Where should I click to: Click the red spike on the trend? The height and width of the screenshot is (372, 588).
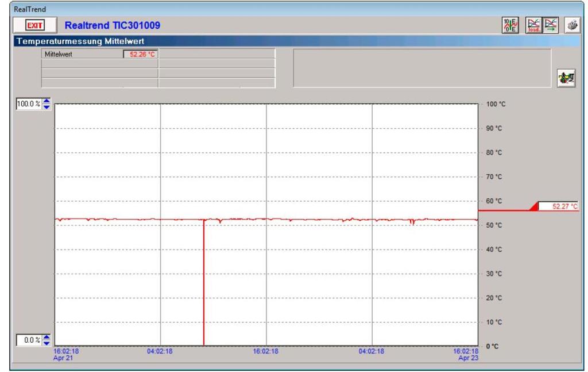coord(204,282)
